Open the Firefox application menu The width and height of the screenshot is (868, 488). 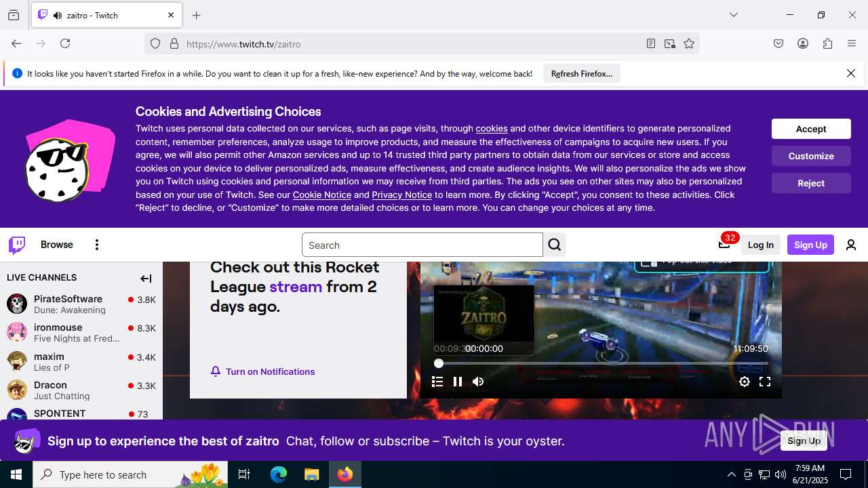click(852, 43)
